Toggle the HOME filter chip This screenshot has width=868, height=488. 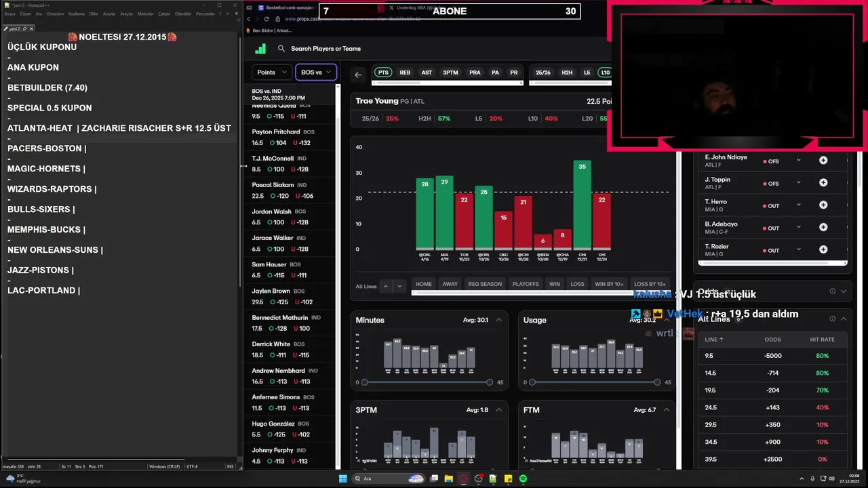pos(424,284)
